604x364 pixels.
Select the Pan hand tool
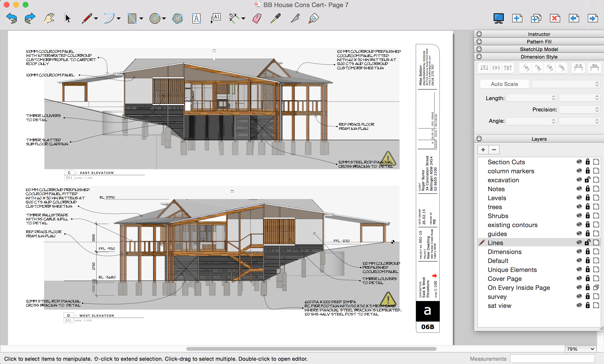(49, 18)
